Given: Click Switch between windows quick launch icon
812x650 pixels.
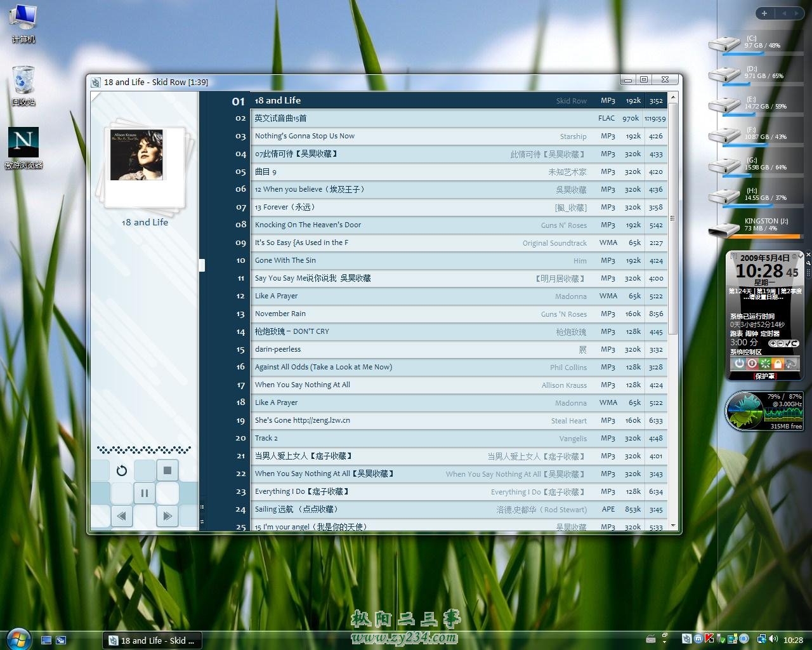Looking at the screenshot, I should tap(61, 640).
